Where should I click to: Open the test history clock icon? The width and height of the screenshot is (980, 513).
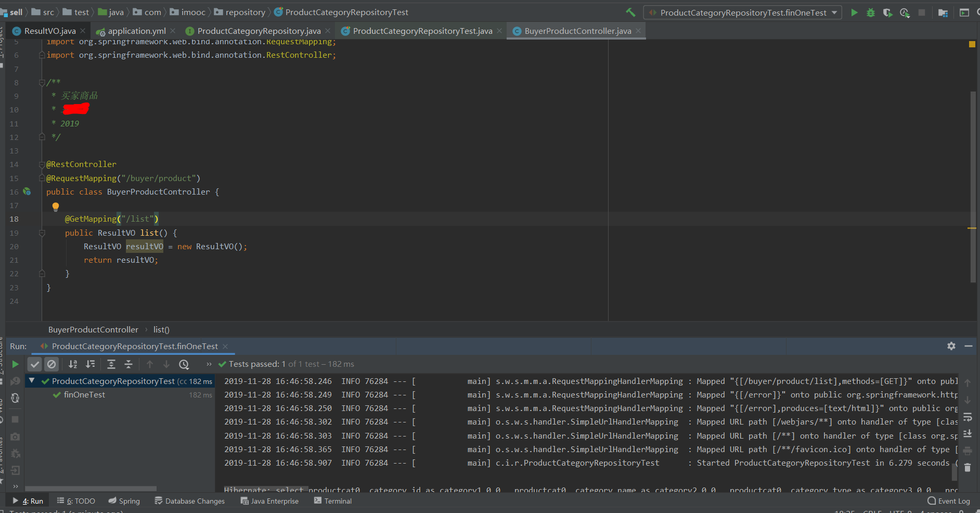coord(184,364)
